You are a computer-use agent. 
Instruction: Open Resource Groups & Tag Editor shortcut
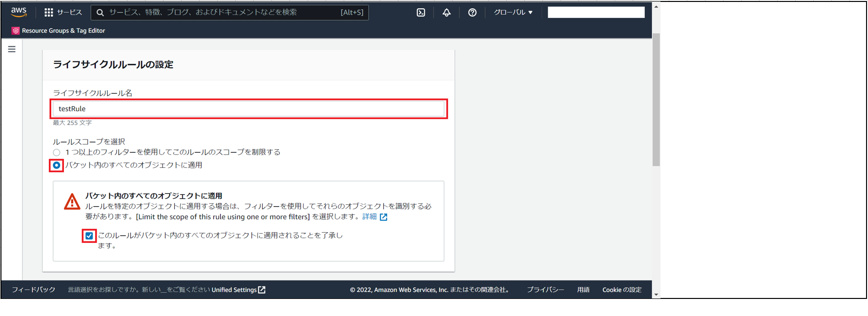[x=63, y=31]
